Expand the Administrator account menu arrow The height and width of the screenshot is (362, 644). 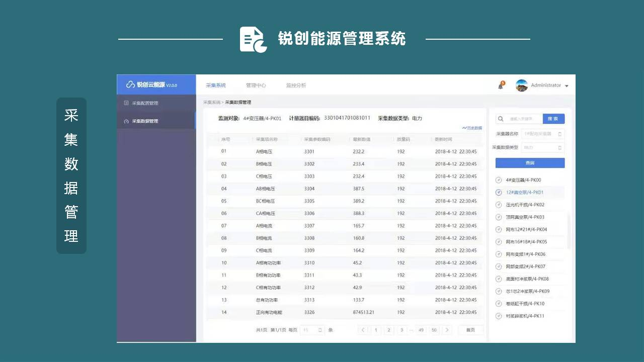point(567,86)
